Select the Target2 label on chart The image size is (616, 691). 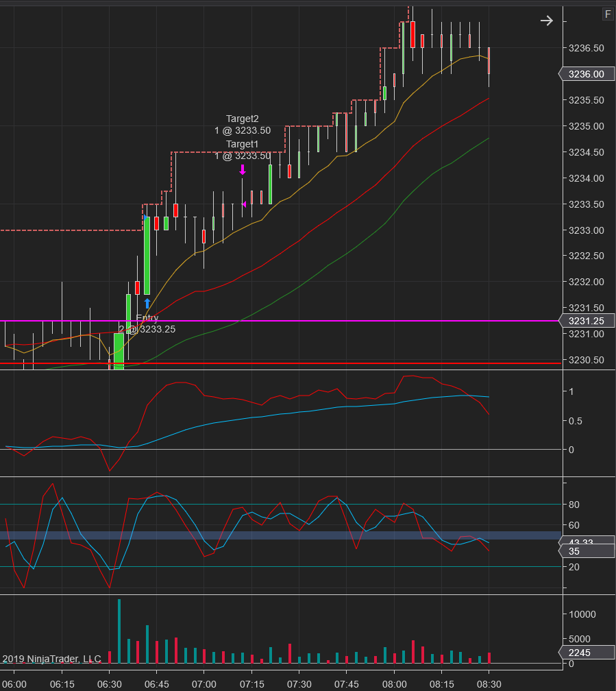[243, 119]
